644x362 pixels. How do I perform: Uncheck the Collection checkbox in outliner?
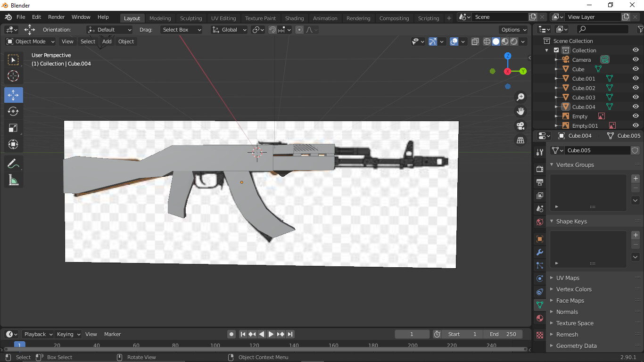click(x=556, y=50)
